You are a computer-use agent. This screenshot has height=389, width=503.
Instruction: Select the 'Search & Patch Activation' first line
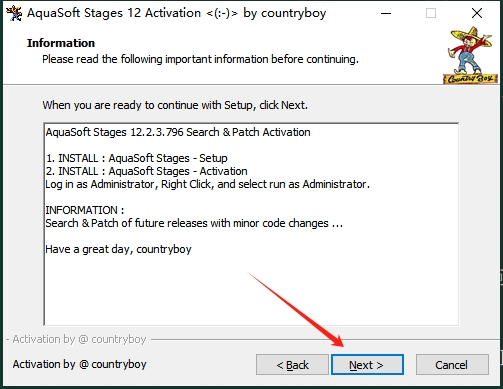click(x=178, y=132)
